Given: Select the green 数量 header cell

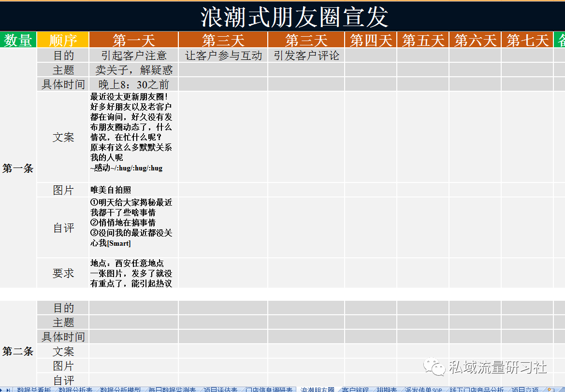Looking at the screenshot, I should [x=18, y=40].
